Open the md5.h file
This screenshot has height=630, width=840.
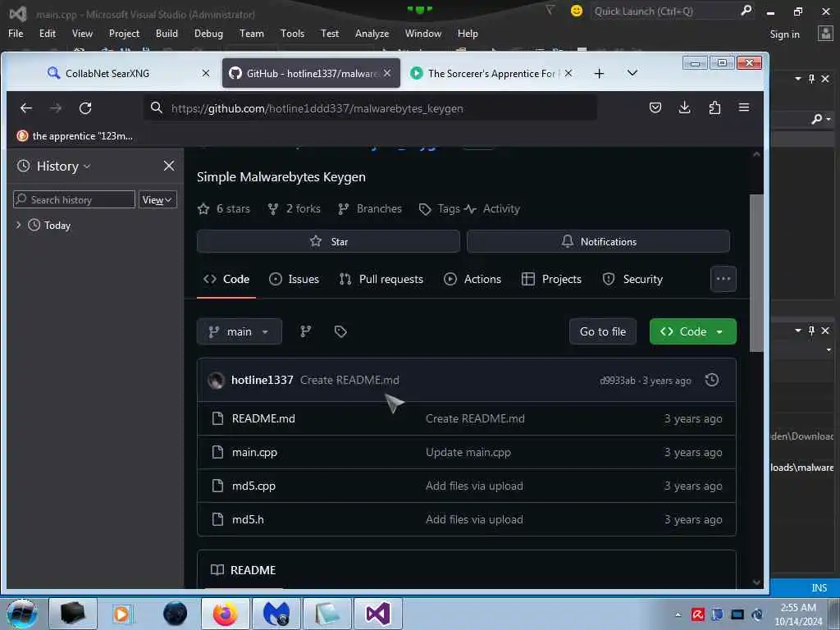pos(248,519)
